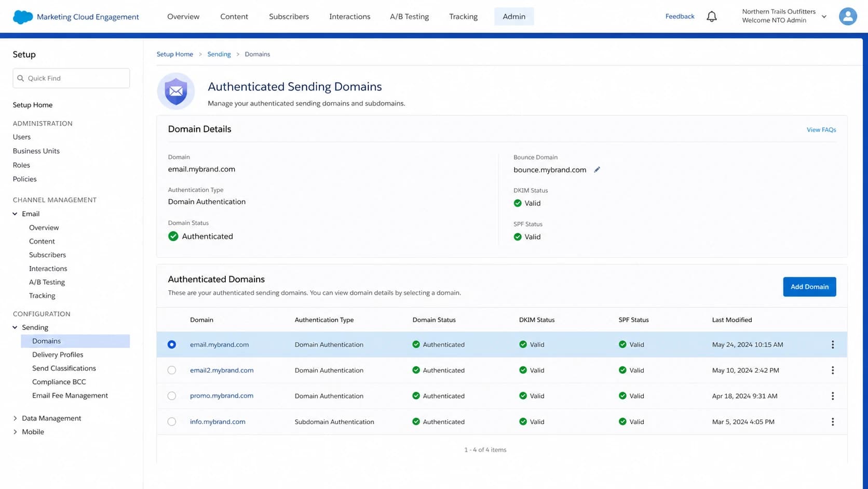
Task: Open the Tracking tab in top navigation
Action: tap(463, 17)
